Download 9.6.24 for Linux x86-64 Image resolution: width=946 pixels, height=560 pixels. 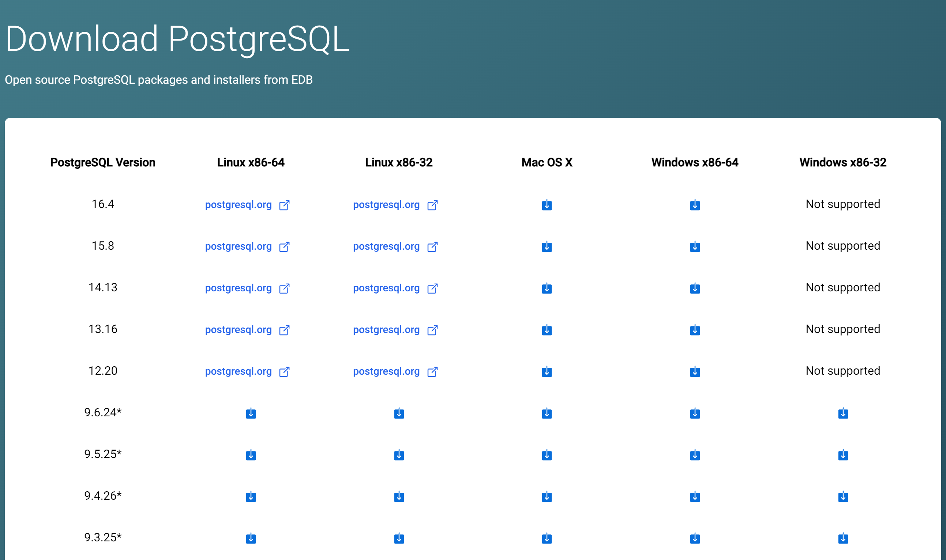(x=251, y=413)
